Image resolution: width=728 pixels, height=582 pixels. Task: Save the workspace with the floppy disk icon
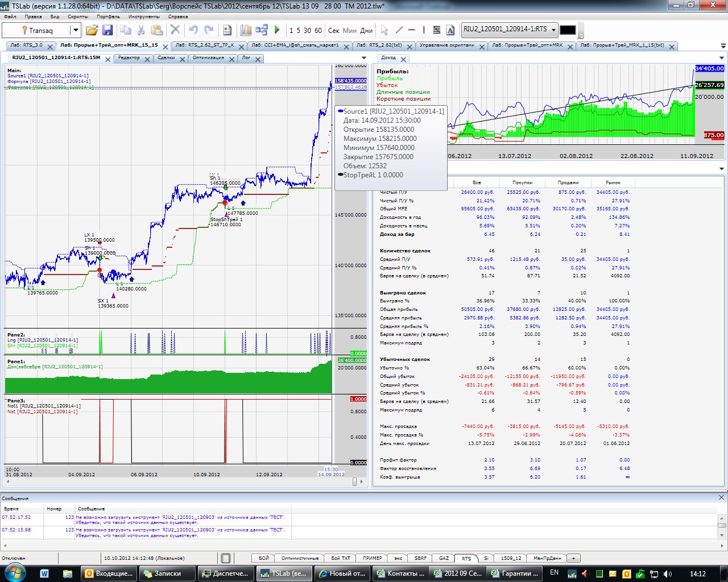pos(107,30)
